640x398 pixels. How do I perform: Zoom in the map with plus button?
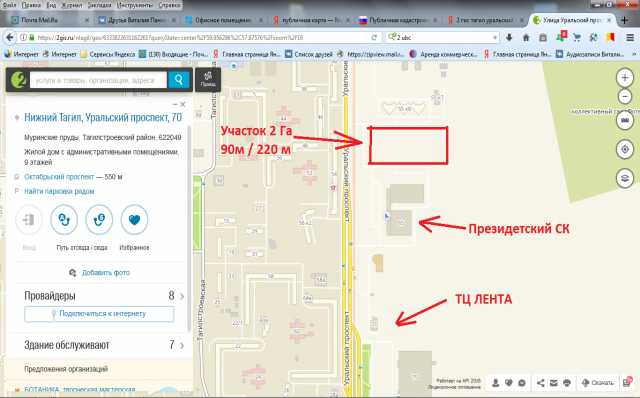[x=624, y=77]
